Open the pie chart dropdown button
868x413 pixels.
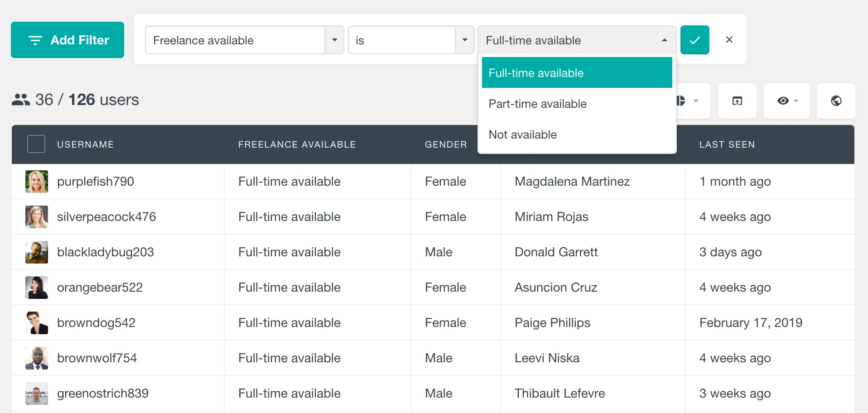(x=693, y=101)
